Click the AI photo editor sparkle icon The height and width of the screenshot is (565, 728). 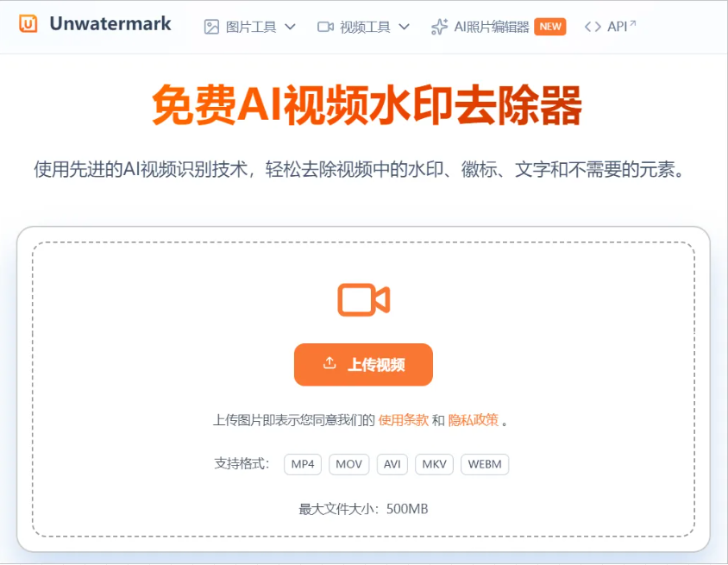coord(438,27)
